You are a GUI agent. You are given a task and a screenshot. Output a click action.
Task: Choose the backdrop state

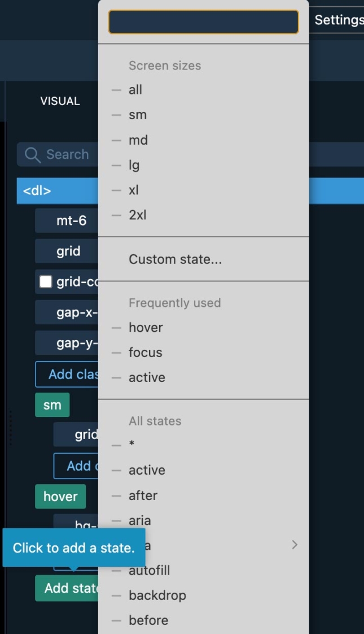coord(157,595)
